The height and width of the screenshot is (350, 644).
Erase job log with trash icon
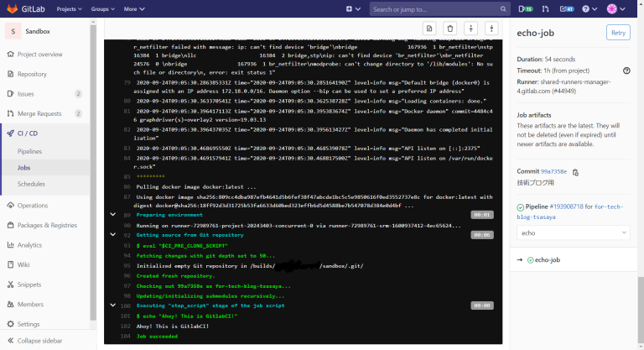coord(450,29)
